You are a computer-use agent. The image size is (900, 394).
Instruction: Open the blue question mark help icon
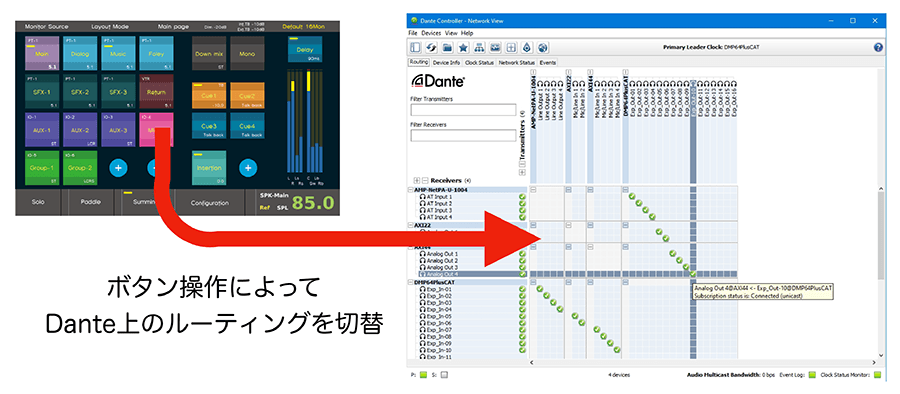878,48
